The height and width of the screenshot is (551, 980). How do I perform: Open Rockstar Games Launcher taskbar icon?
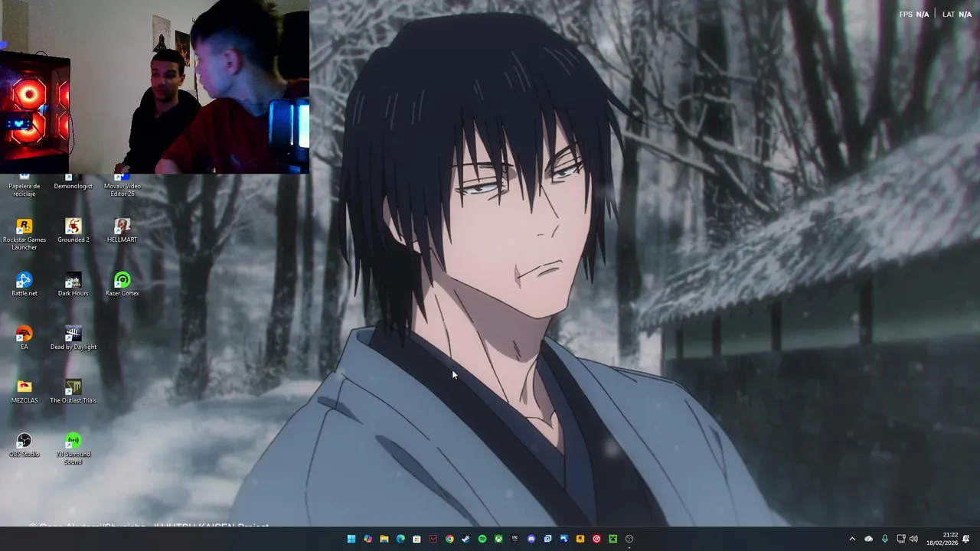[580, 539]
